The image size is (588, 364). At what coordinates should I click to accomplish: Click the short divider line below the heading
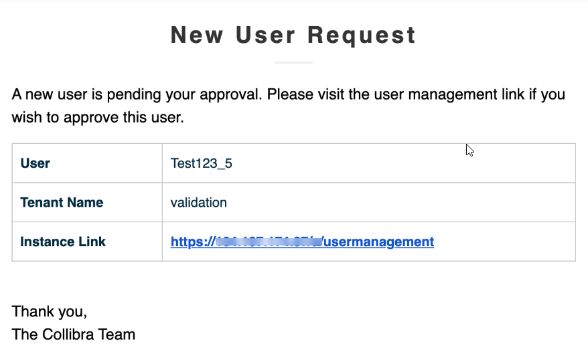[293, 62]
